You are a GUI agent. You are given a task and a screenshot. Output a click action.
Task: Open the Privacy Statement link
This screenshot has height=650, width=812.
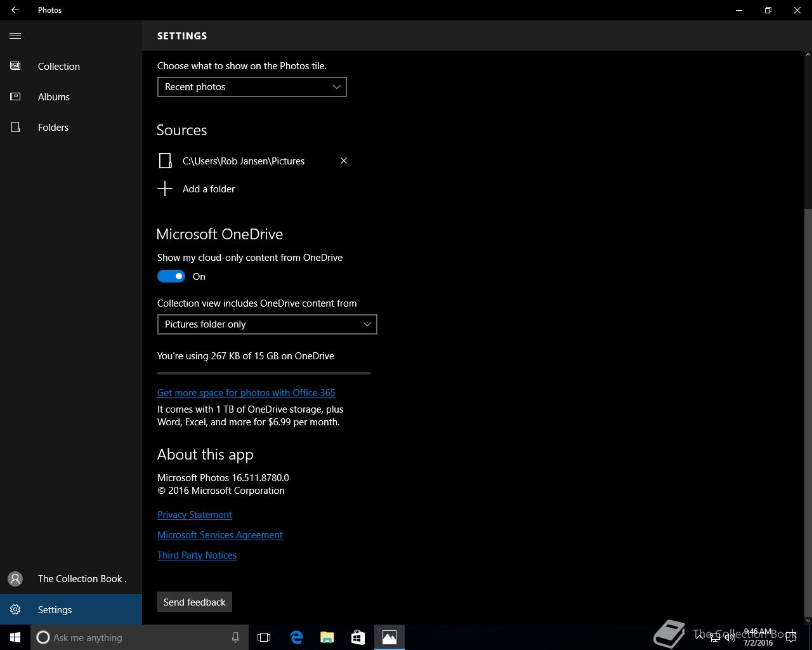[195, 515]
